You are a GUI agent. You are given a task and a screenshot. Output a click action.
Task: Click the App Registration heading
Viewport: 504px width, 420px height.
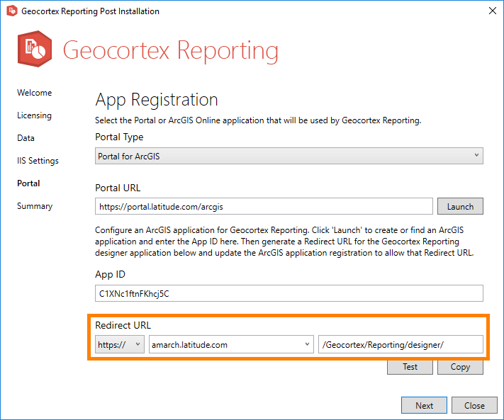157,100
